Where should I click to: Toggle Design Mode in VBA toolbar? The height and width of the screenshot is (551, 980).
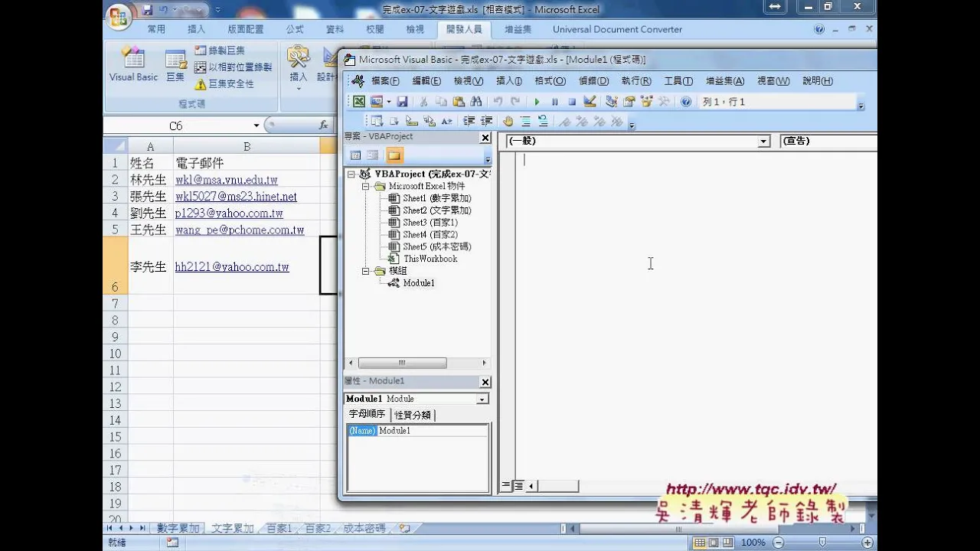(590, 102)
